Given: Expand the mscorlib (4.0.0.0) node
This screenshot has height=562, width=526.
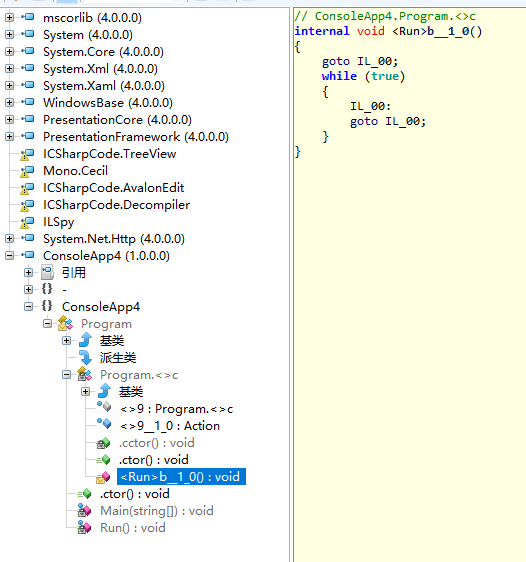Looking at the screenshot, I should tap(10, 17).
